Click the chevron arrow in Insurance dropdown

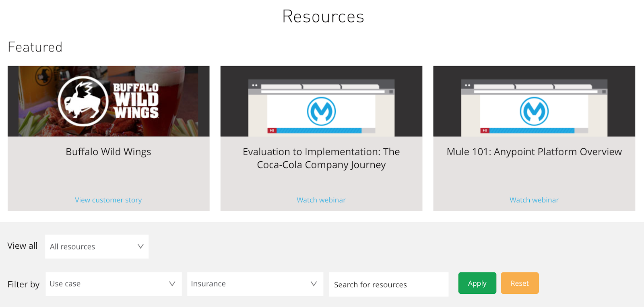[314, 284]
